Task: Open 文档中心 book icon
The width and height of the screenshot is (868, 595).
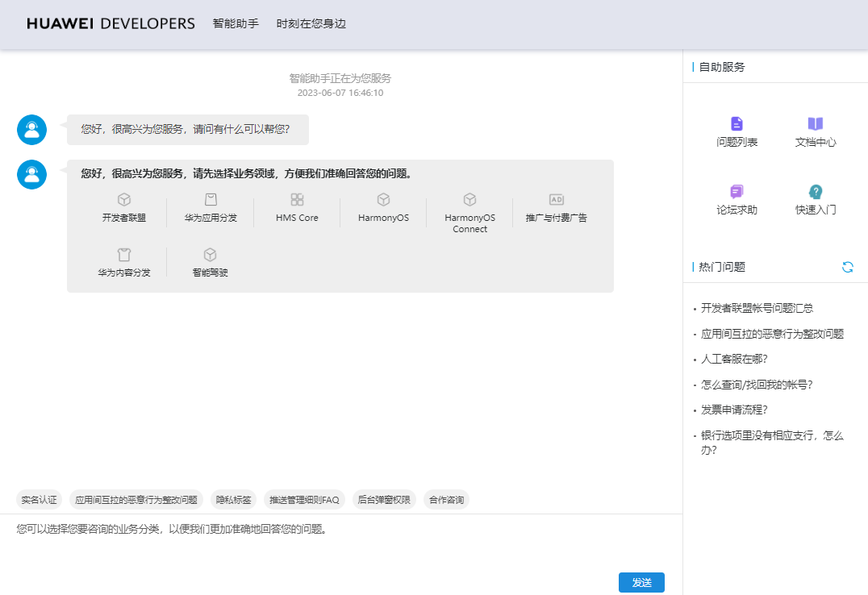Action: 816,123
